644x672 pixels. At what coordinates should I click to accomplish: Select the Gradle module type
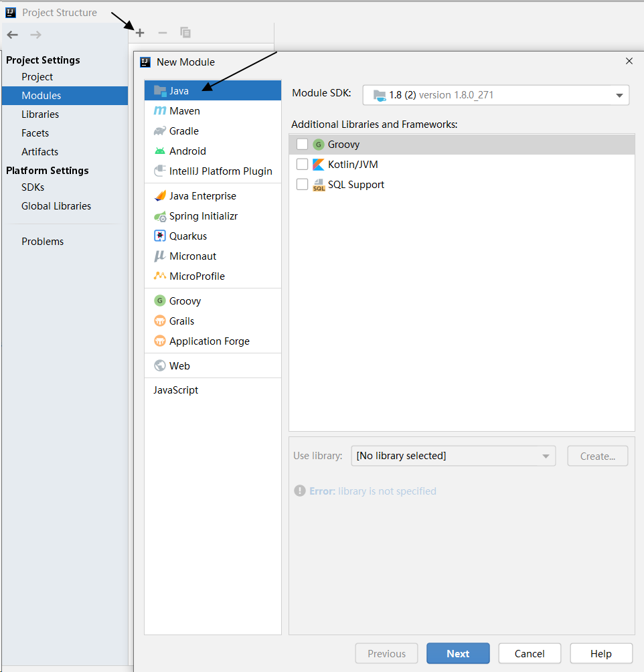click(213, 131)
